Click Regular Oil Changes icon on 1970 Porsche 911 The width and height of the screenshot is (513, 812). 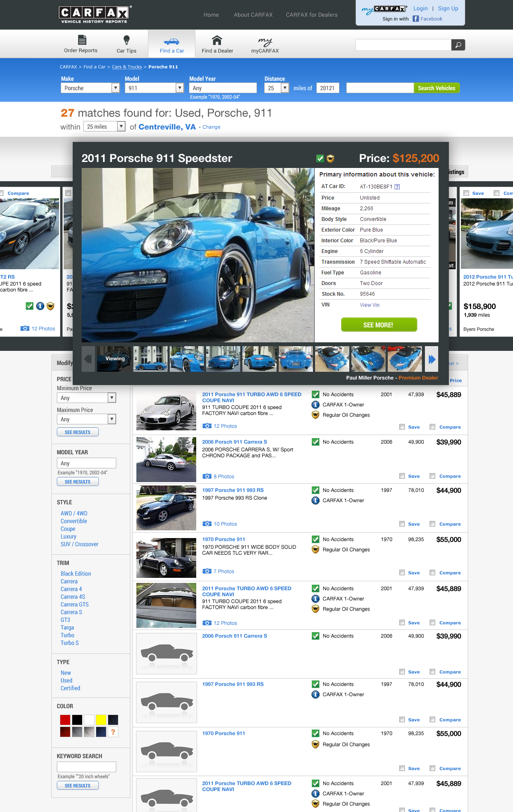pyautogui.click(x=315, y=550)
